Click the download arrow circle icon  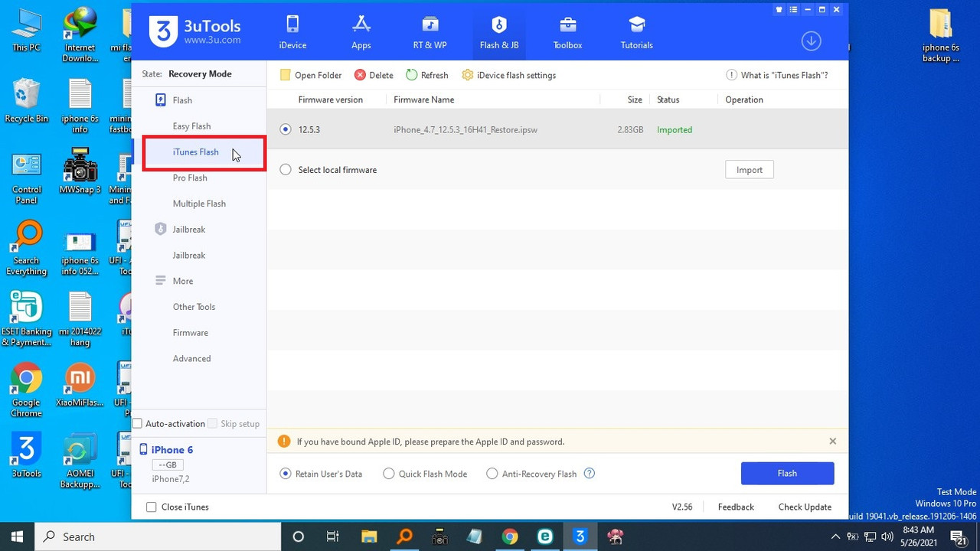point(811,41)
